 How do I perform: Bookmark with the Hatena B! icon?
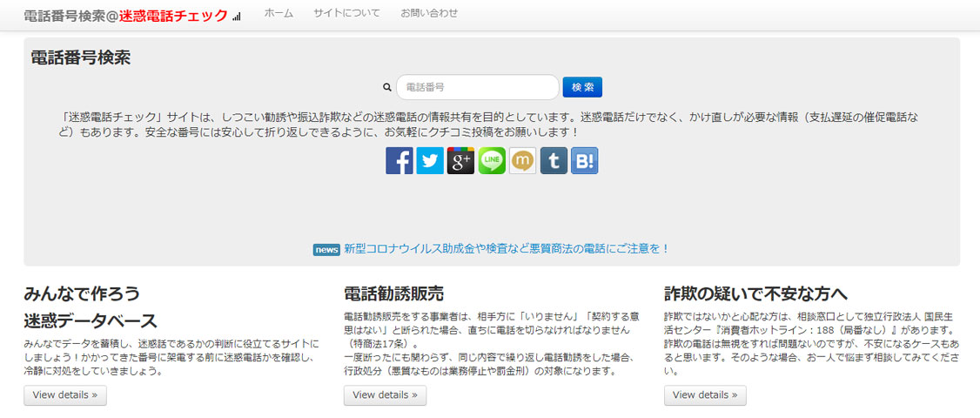click(584, 160)
